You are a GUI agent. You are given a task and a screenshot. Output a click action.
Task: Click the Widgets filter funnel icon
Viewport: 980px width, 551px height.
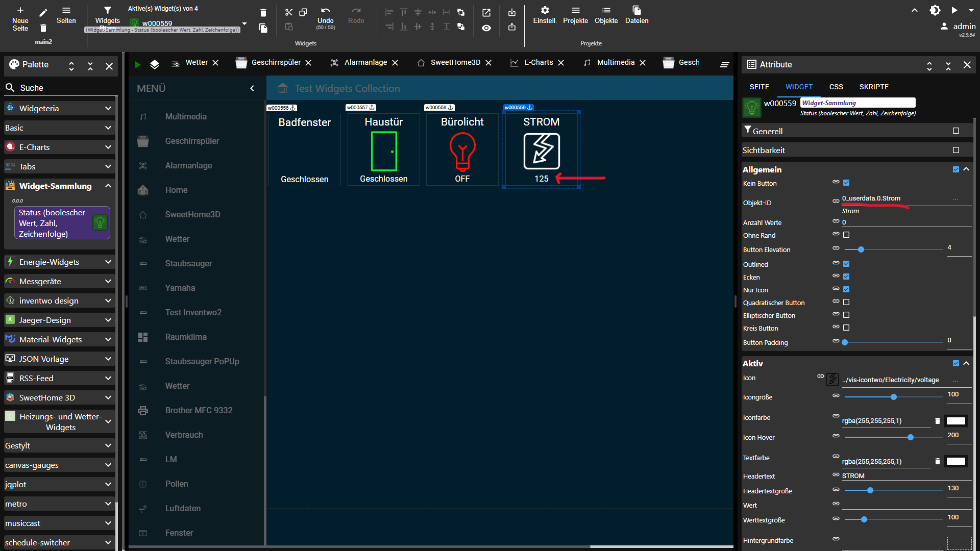pos(108,10)
